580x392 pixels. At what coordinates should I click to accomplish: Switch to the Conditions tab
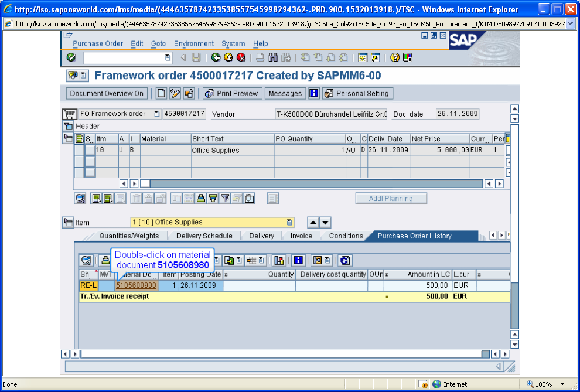(346, 236)
